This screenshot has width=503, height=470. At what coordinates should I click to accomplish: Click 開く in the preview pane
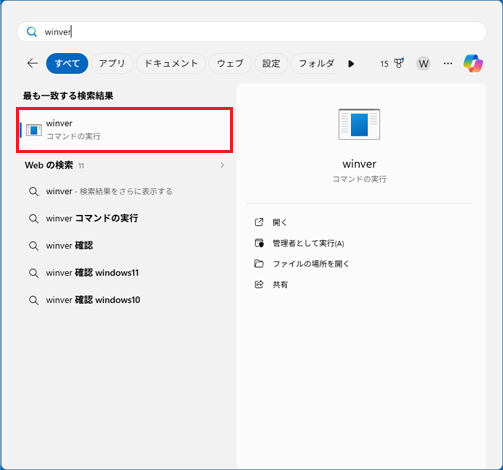coord(280,222)
